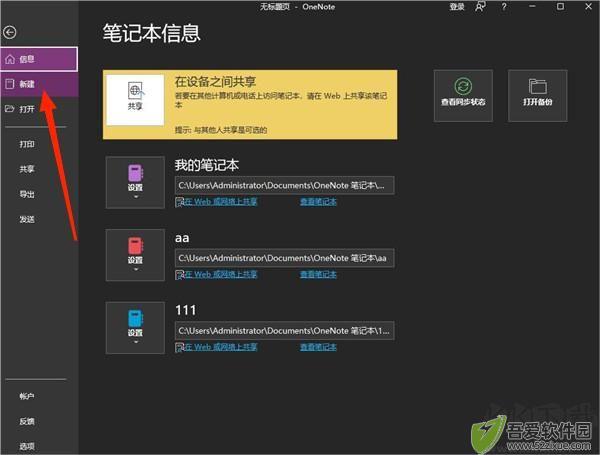The height and width of the screenshot is (455, 600).
Task: Open the 反馈 (Feedback) page
Action: 27,421
